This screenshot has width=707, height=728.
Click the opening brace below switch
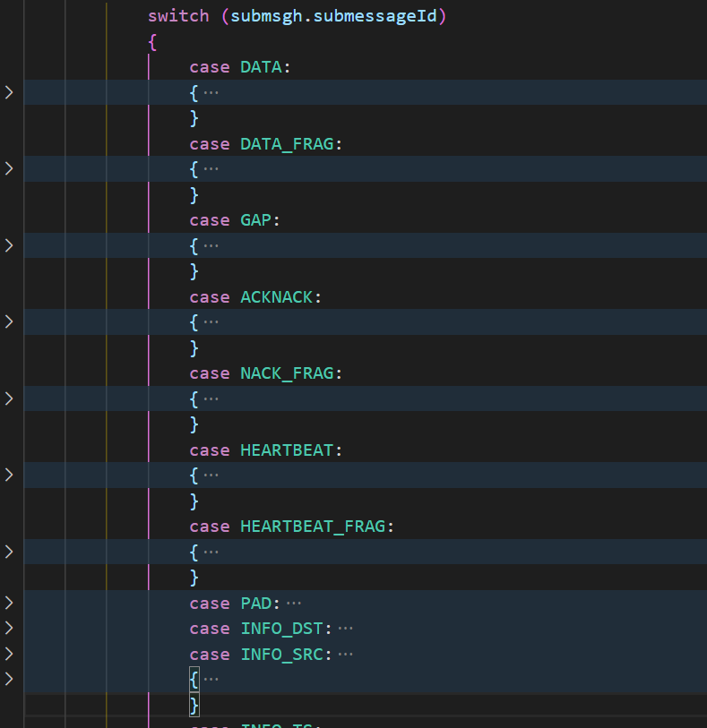[152, 41]
